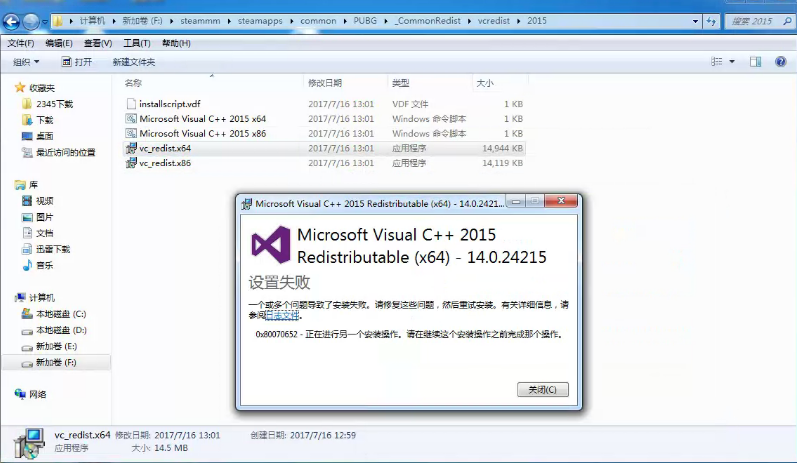Open 视频 library in sidebar
The height and width of the screenshot is (463, 801).
[x=44, y=201]
